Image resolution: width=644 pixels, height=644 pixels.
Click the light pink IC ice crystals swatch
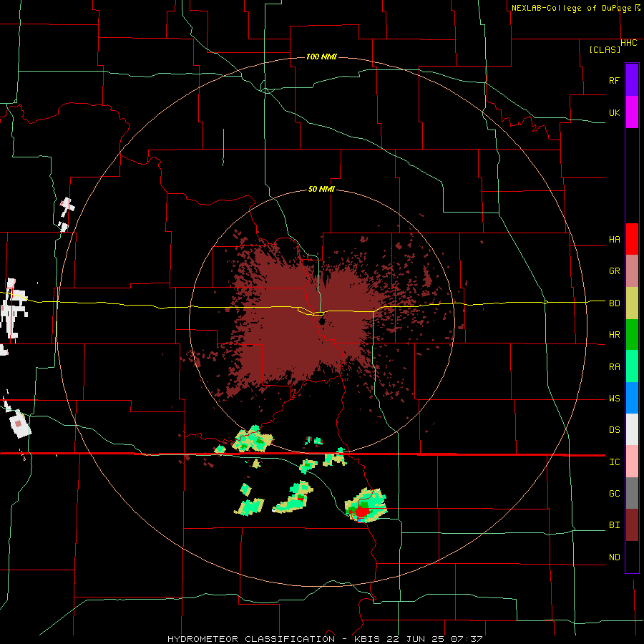[x=632, y=462]
